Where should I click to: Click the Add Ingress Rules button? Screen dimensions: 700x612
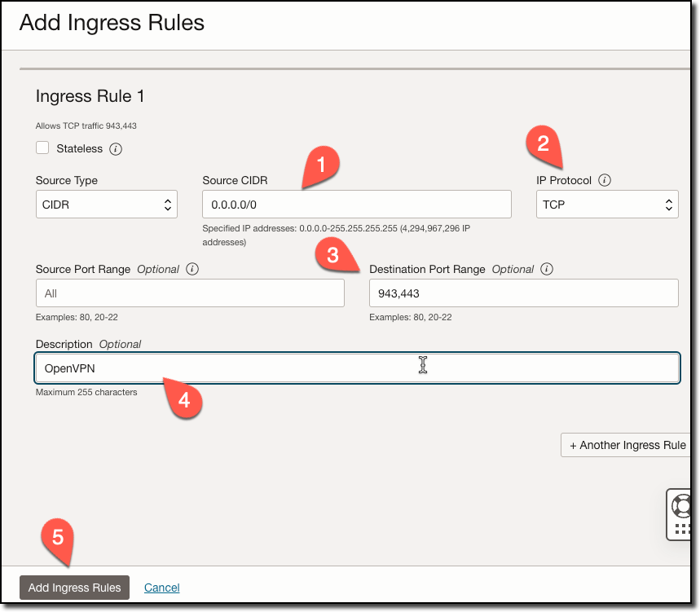click(x=74, y=587)
